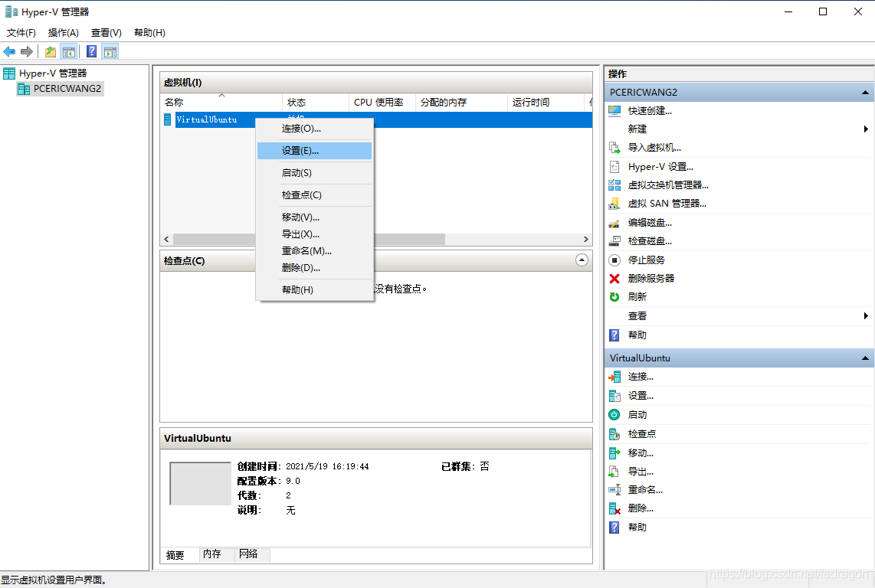Image resolution: width=875 pixels, height=588 pixels.
Task: Click the Settings (设置) icon under VirtualUbuntu actions
Action: click(614, 396)
